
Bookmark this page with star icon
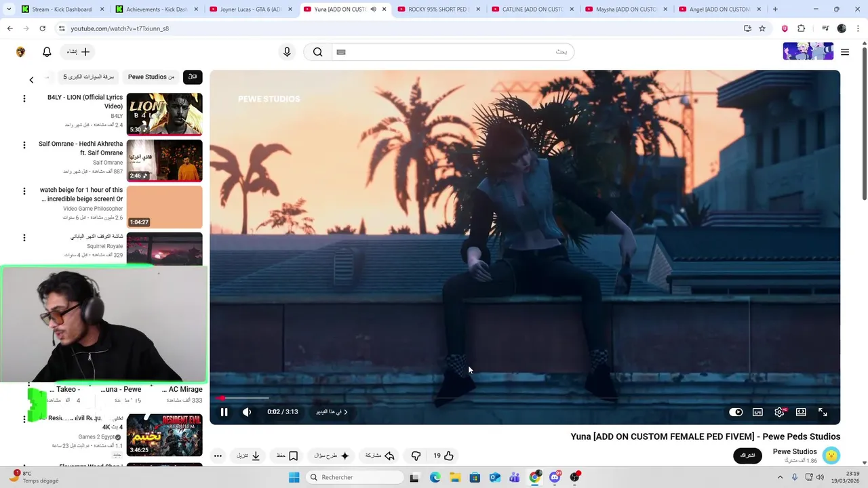point(762,28)
